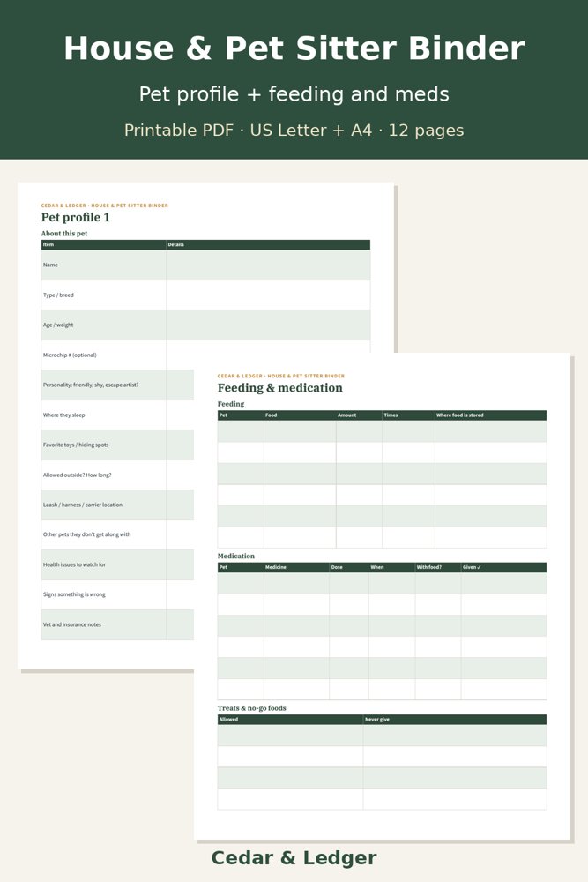
Task: Click the 'Name' row label
Action: (x=50, y=265)
